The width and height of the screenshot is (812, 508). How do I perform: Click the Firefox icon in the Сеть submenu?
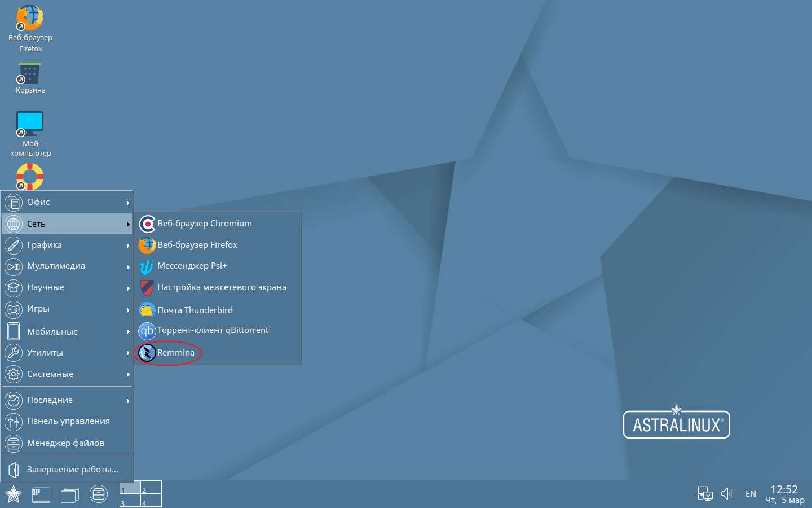point(147,245)
